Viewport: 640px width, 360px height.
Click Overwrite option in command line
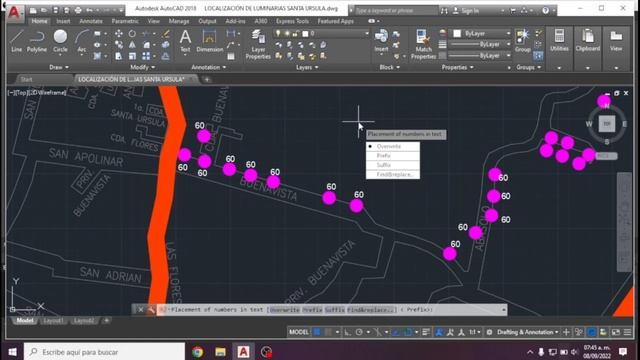pyautogui.click(x=284, y=310)
